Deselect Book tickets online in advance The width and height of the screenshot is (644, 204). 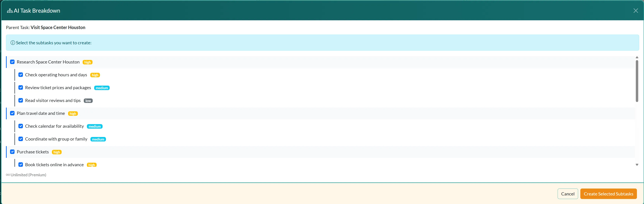point(21,165)
